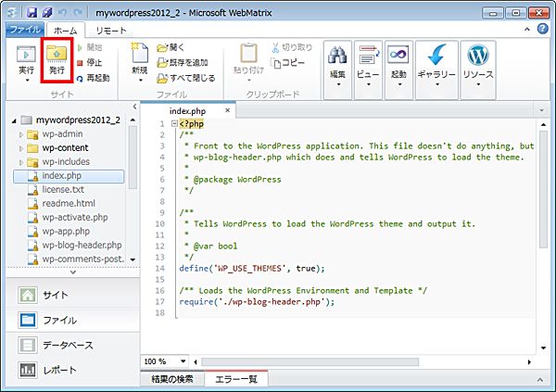Show more with chevron below file tree
The image size is (556, 392).
[73, 272]
